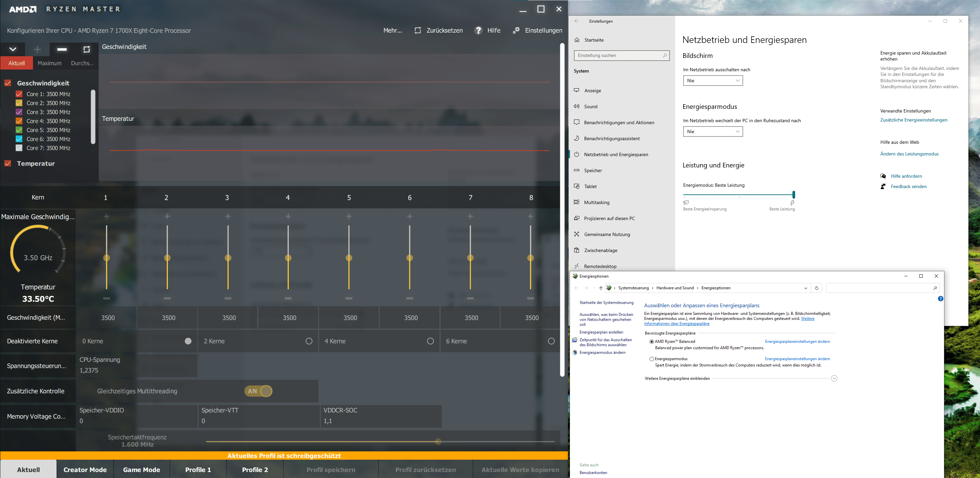Open Zusätzliche Energieeinstellungen link
This screenshot has height=478, width=980.
click(x=913, y=120)
